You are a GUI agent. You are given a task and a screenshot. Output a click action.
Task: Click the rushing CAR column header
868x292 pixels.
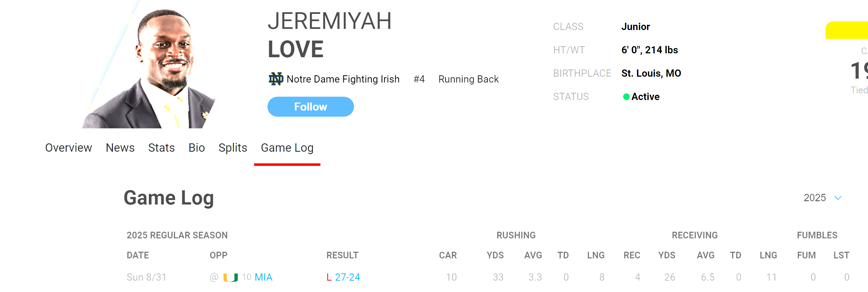tap(448, 256)
